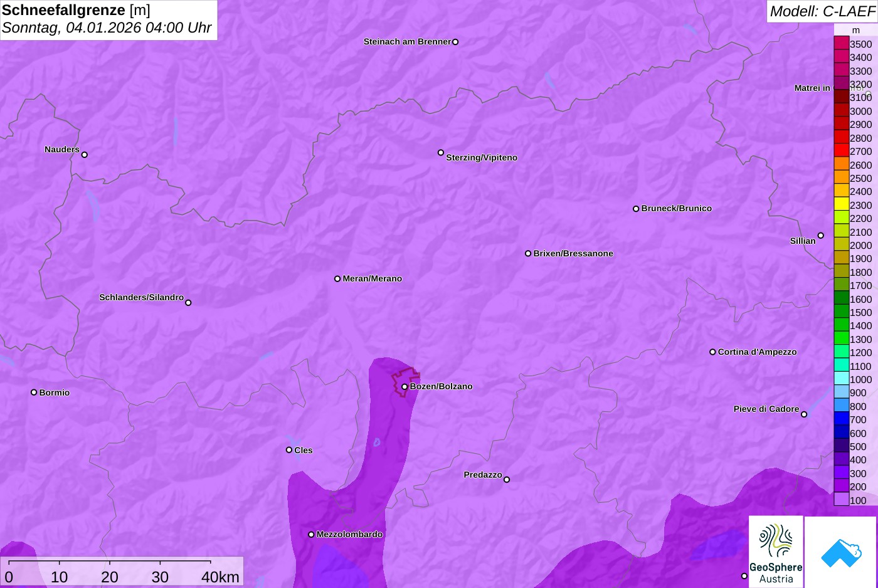878x588 pixels.
Task: Click the Bozen/Bolzano city marker dot
Action: 405,387
